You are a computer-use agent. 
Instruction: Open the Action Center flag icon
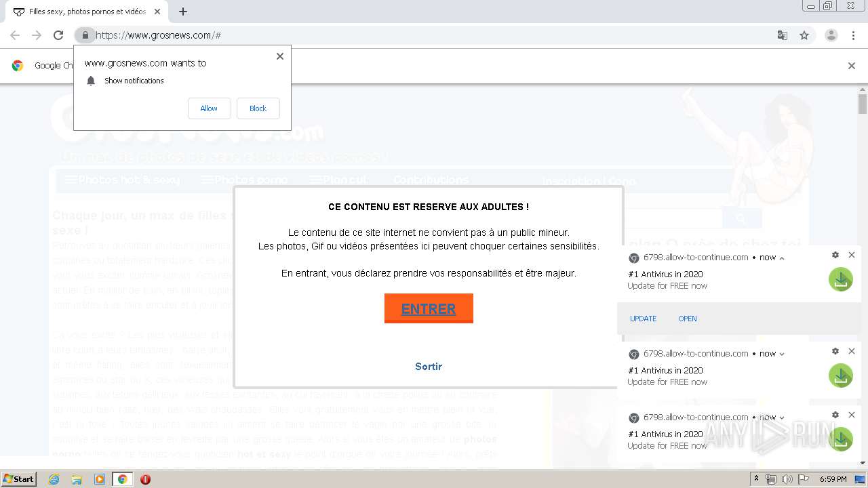coord(804,479)
